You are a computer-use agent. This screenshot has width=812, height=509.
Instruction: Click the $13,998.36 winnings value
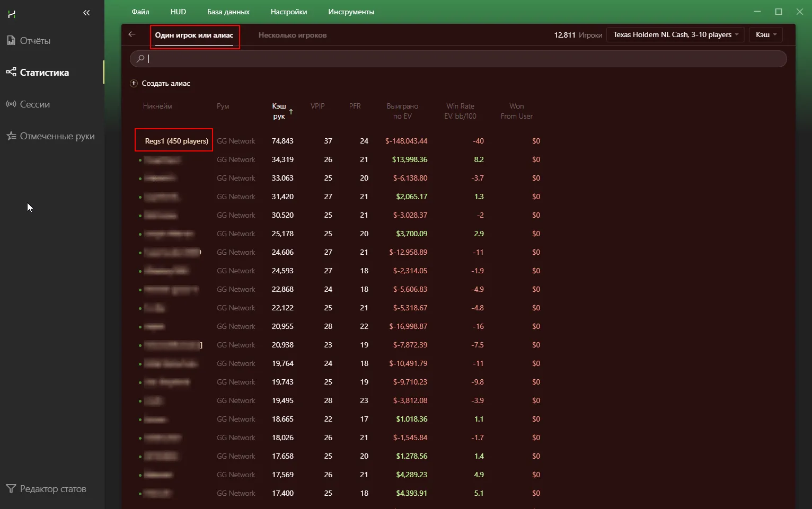(x=410, y=159)
